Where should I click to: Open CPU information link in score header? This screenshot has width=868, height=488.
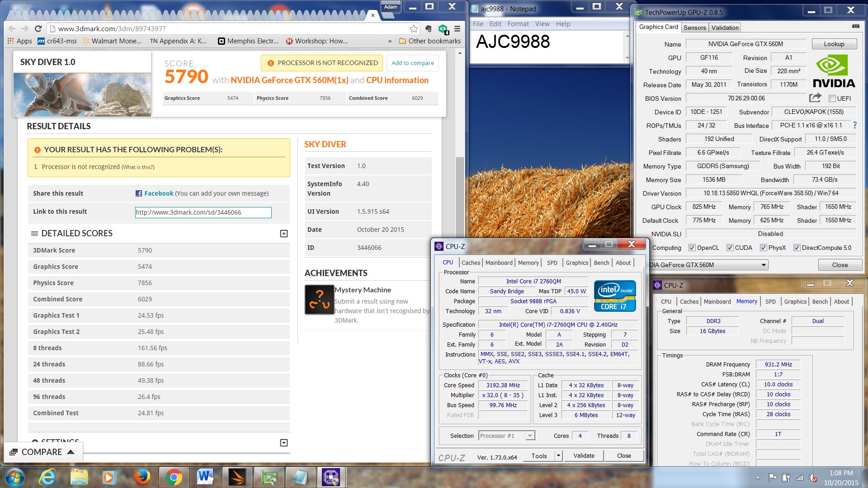(397, 80)
